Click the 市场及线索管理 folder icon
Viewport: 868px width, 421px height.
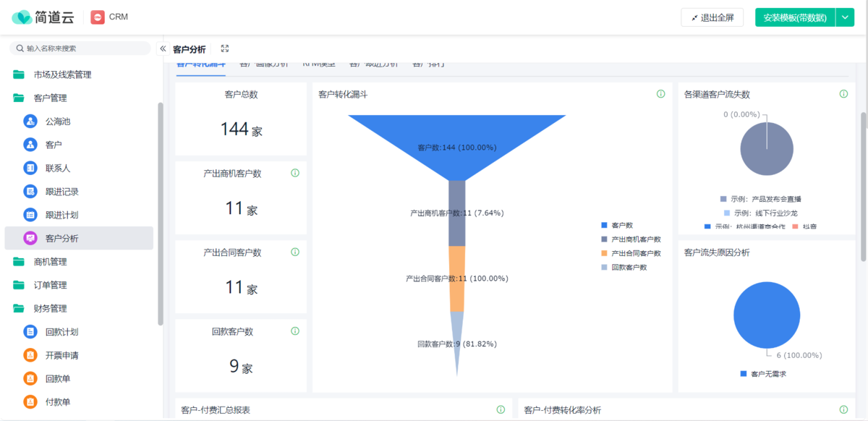(x=19, y=75)
